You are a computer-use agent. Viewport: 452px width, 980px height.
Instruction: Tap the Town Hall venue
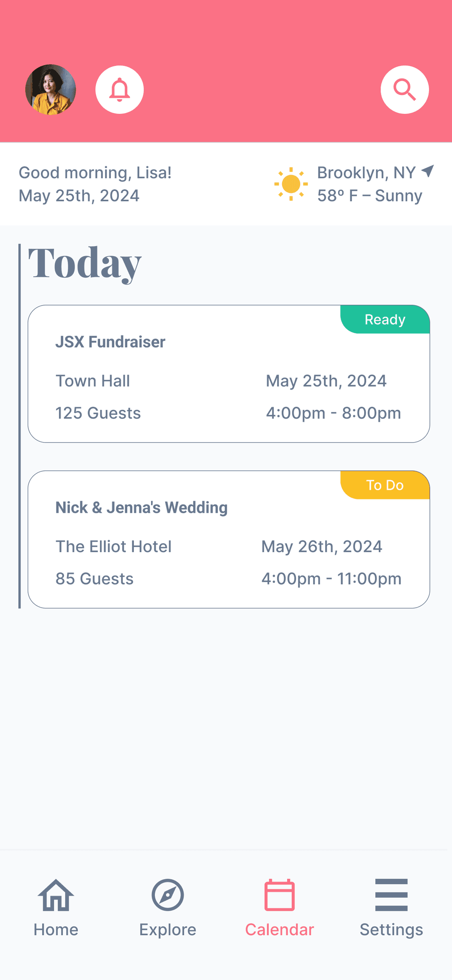93,381
